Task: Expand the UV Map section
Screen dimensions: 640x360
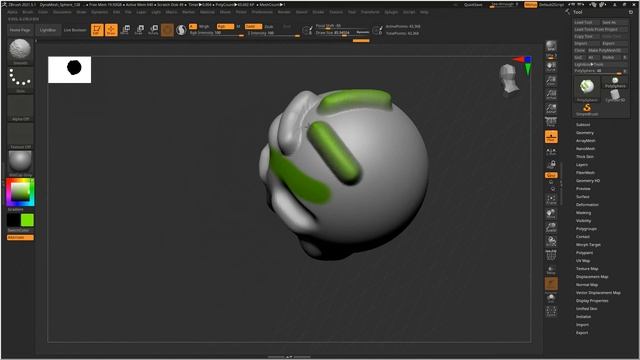Action: tap(583, 260)
